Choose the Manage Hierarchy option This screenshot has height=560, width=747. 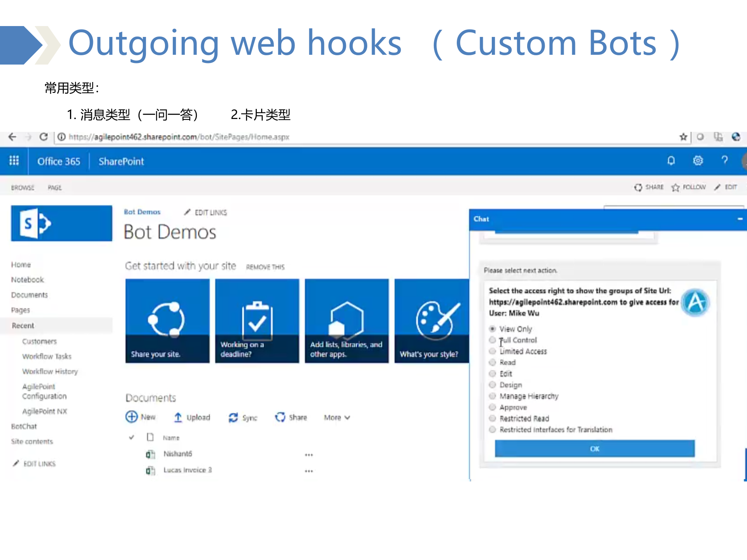click(x=492, y=396)
